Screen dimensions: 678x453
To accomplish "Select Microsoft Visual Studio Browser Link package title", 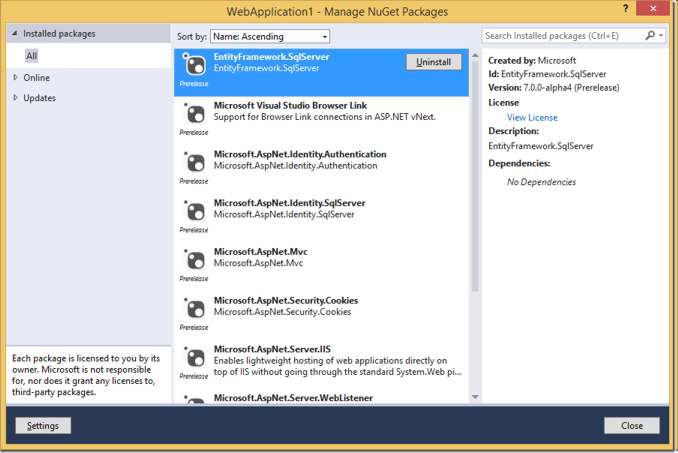I will pos(290,105).
